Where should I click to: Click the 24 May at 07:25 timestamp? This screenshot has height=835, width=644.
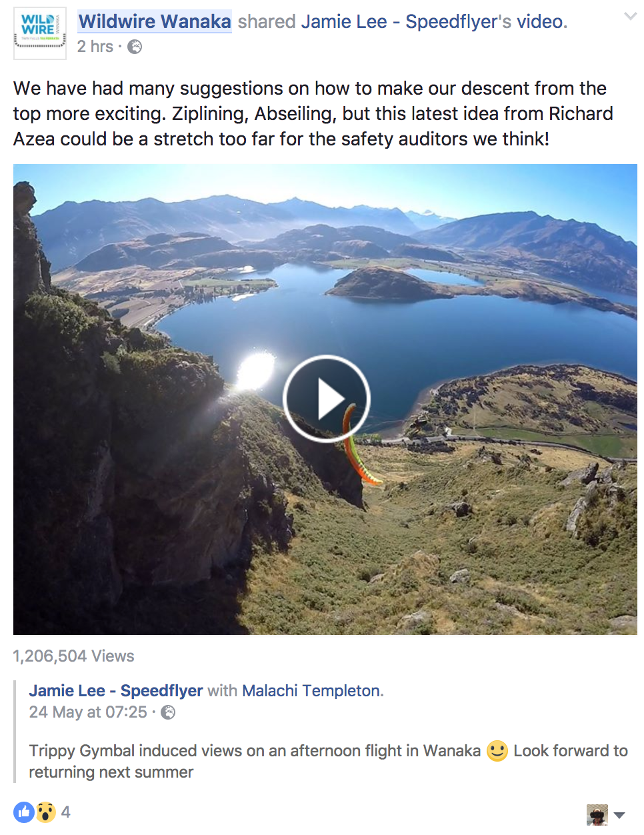88,712
